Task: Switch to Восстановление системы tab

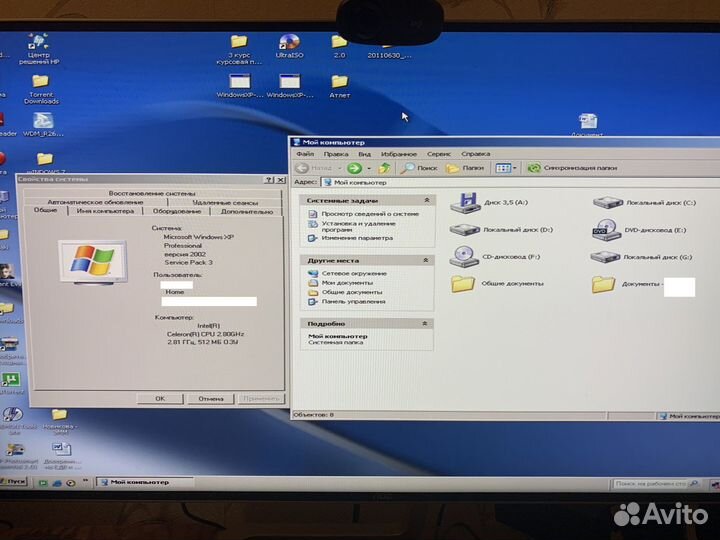Action: [x=152, y=193]
